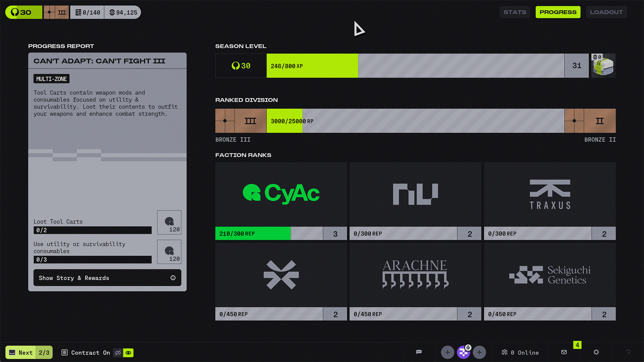
Task: Click the Next 2/3 button
Action: coord(29,353)
